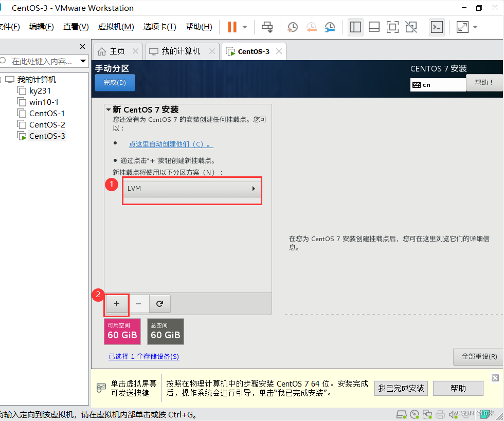Open the 查看(V) menu
The height and width of the screenshot is (421, 504).
pyautogui.click(x=76, y=26)
